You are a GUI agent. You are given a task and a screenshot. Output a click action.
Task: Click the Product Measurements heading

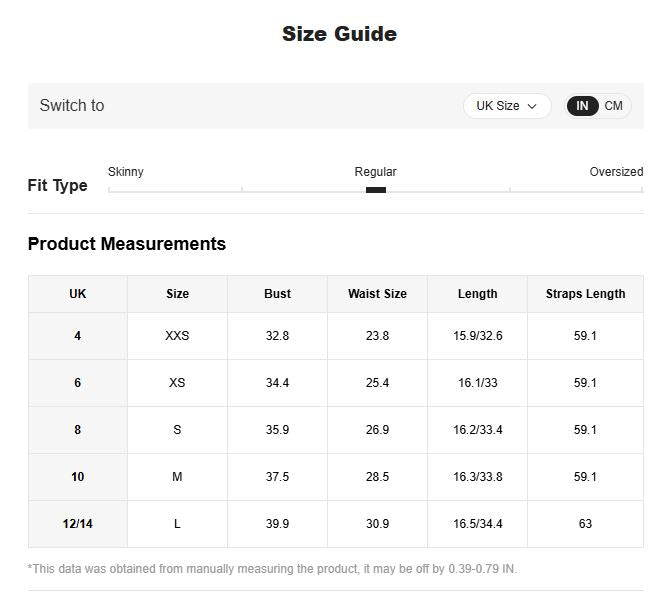(x=127, y=244)
